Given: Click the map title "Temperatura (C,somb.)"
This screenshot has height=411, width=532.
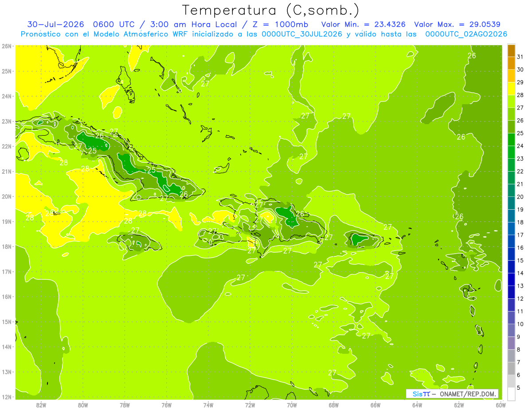Looking at the screenshot, I should [271, 10].
